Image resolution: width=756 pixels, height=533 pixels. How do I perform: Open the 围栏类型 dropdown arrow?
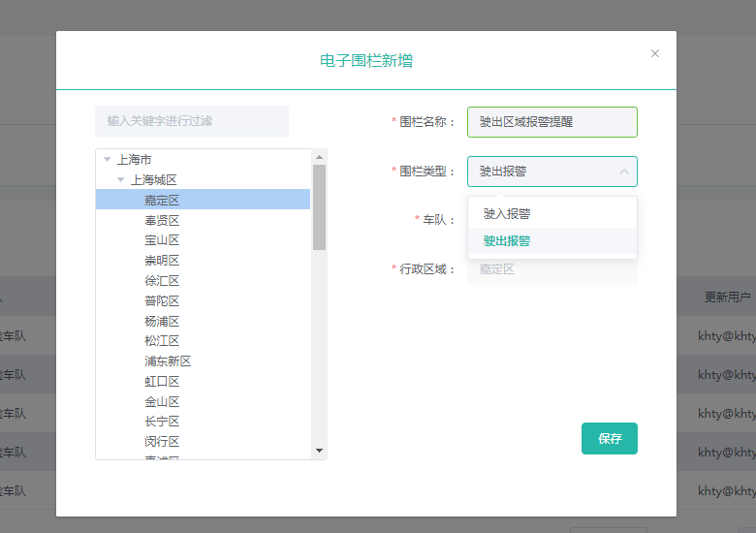point(623,172)
